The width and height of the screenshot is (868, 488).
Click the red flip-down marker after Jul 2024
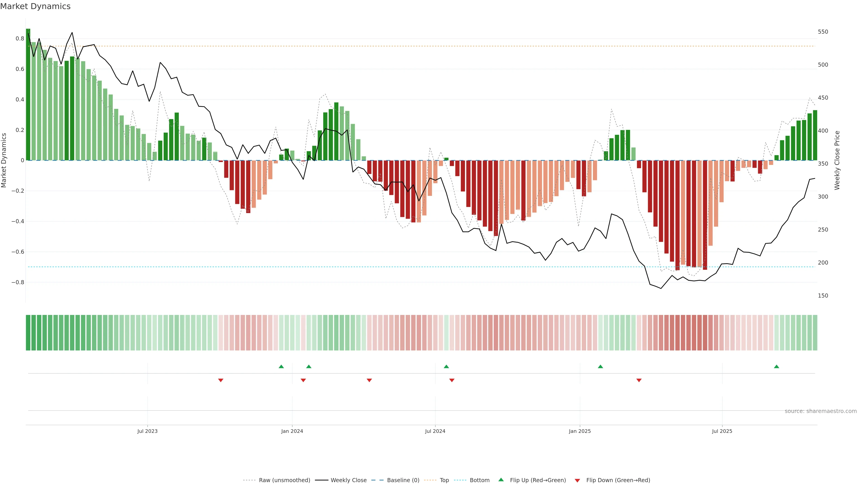(452, 380)
